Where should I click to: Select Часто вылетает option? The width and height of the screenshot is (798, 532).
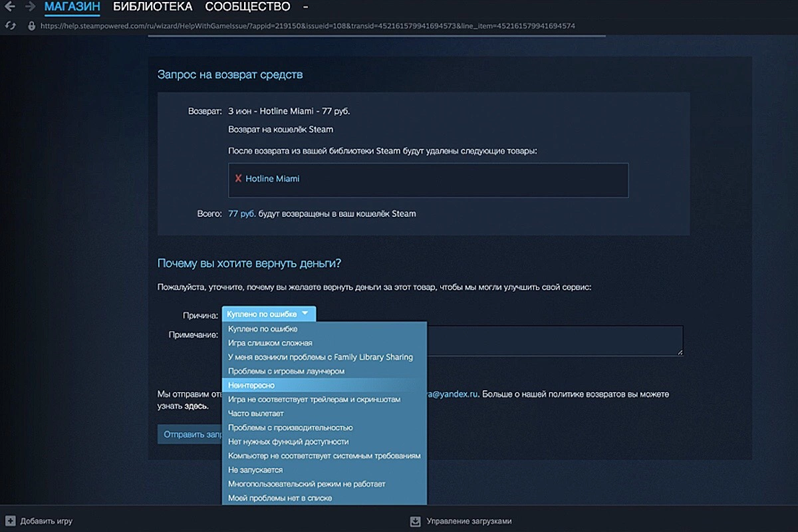coord(324,414)
